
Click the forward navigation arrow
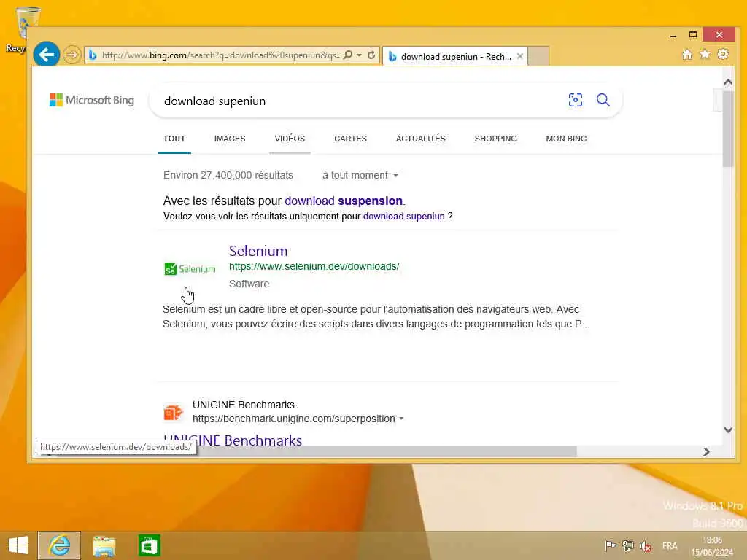pyautogui.click(x=72, y=55)
